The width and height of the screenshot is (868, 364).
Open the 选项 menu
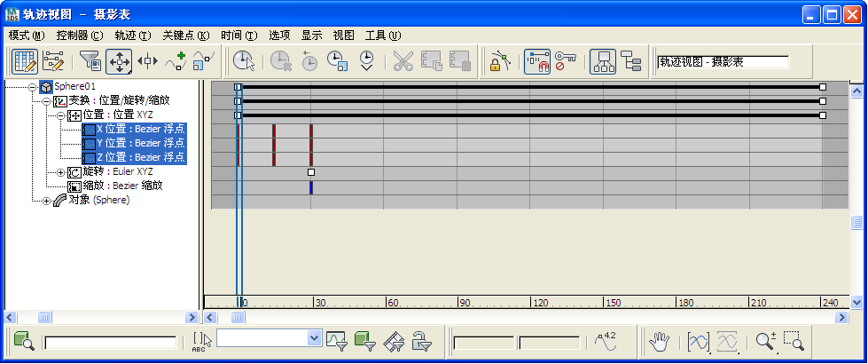click(279, 36)
